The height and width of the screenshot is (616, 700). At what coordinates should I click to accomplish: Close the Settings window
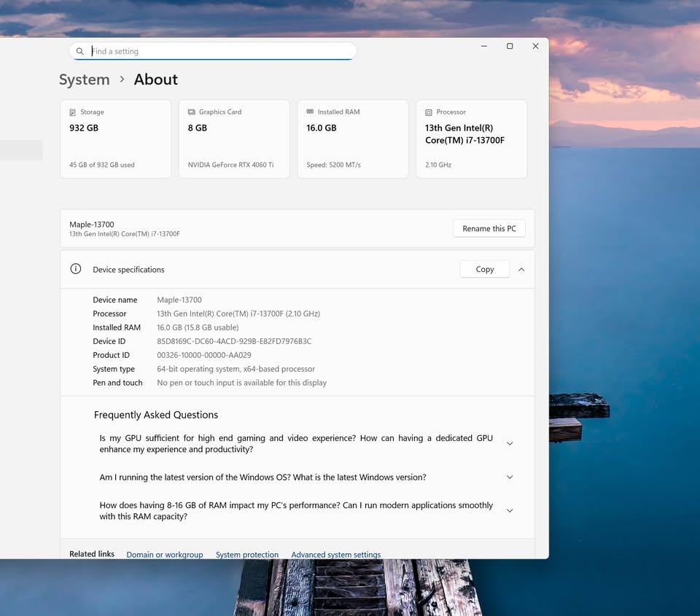tap(535, 46)
